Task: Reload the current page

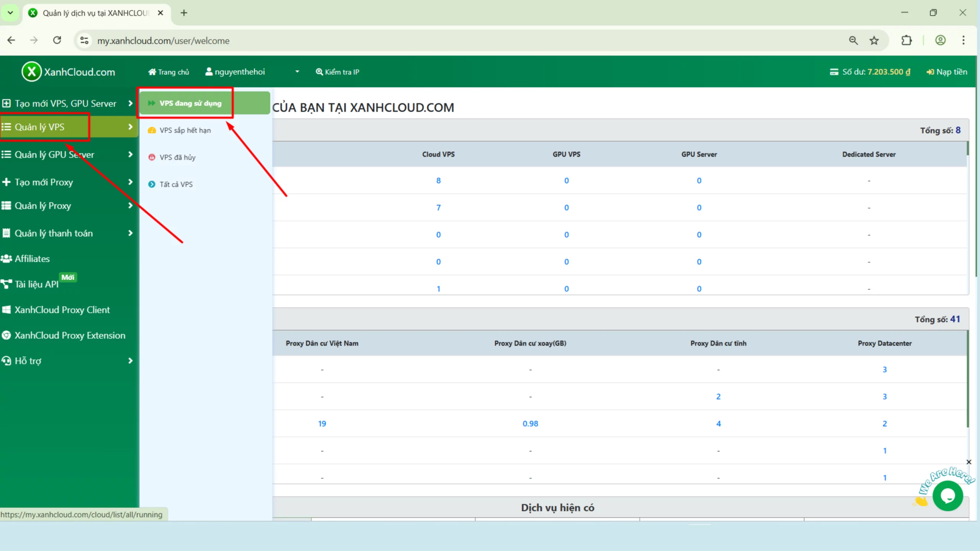Action: (x=57, y=40)
